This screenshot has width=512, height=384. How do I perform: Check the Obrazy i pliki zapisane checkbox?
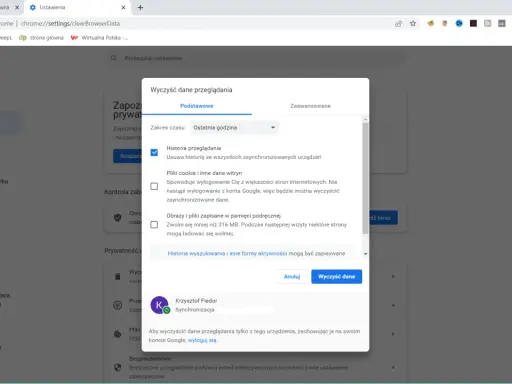[x=154, y=225]
